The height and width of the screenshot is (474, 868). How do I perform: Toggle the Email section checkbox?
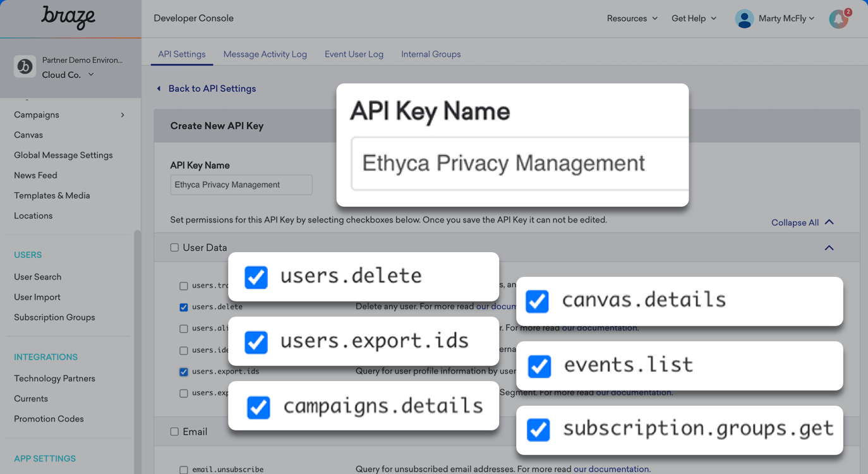174,432
